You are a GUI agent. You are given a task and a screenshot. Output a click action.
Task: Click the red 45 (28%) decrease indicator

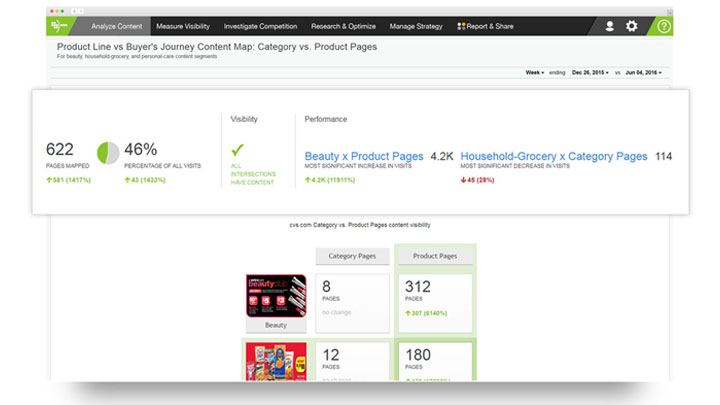click(x=477, y=180)
